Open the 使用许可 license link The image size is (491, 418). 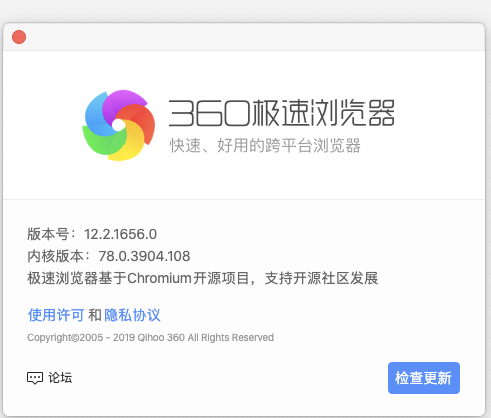point(56,315)
